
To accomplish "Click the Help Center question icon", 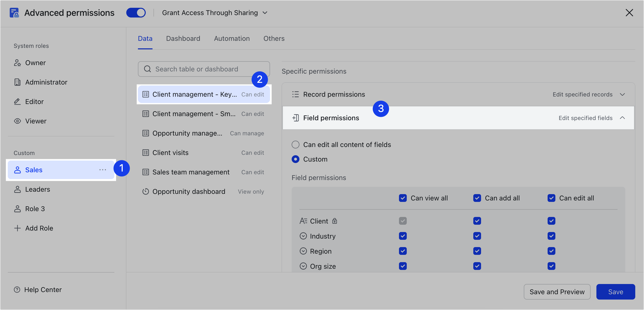I will click(x=17, y=290).
